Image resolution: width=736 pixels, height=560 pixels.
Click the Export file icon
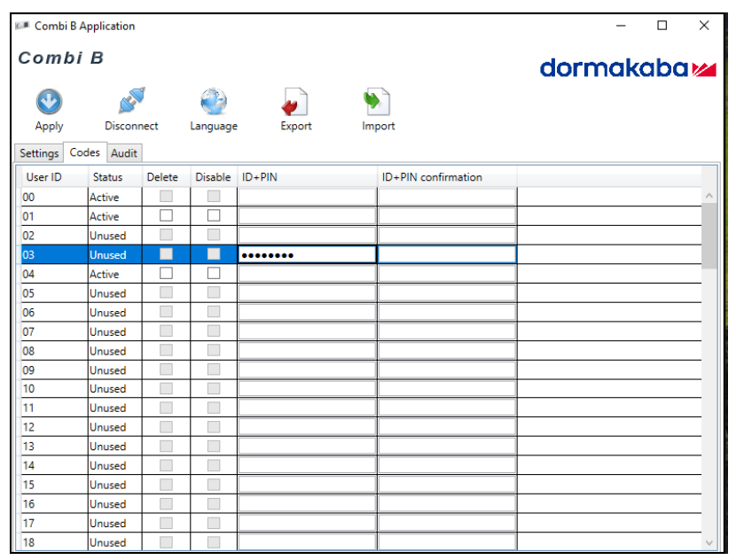click(295, 102)
